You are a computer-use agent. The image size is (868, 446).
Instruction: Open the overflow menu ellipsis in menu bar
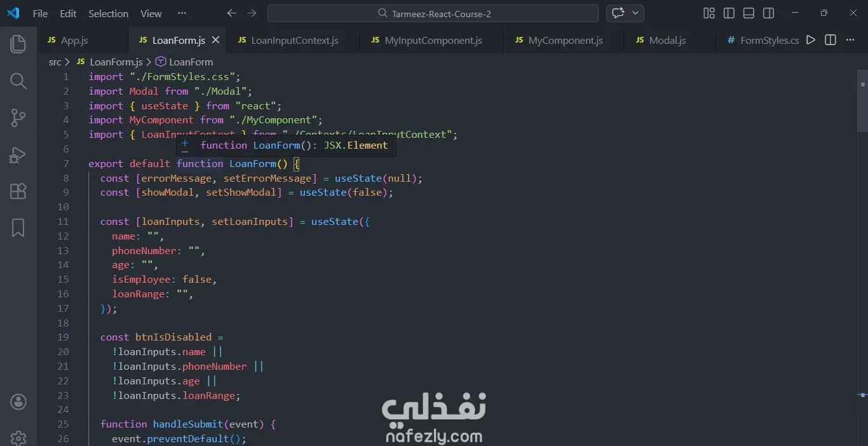click(182, 13)
